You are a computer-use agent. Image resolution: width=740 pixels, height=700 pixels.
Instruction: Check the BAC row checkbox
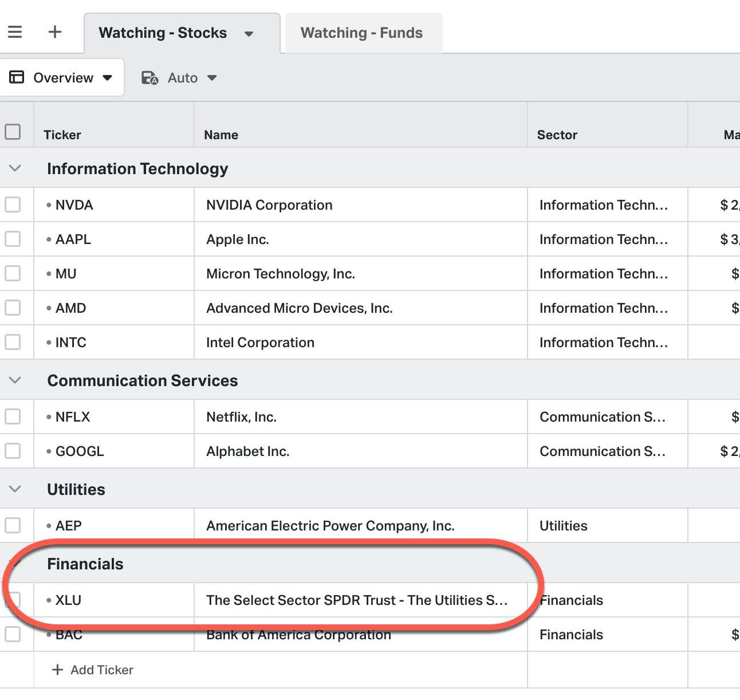[13, 634]
